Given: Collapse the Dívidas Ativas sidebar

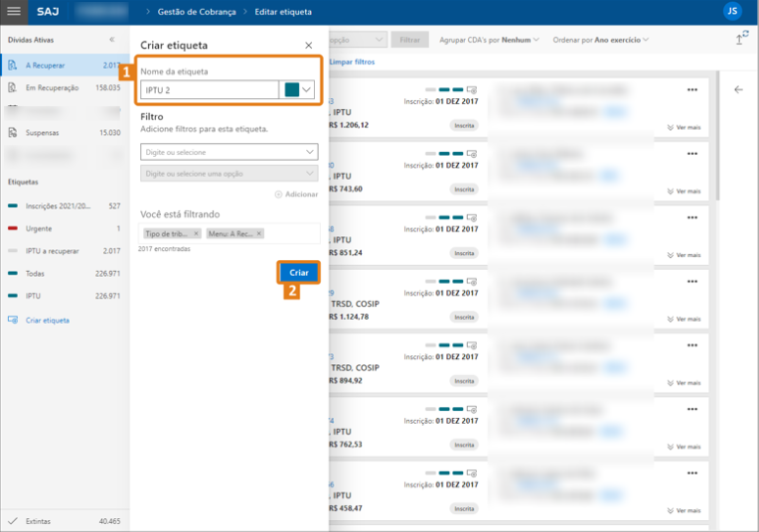Looking at the screenshot, I should coord(111,40).
